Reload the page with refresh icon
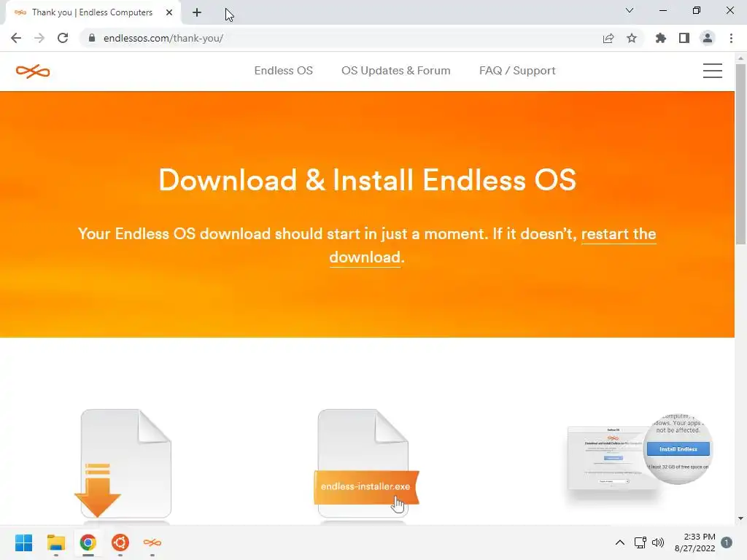747x560 pixels. click(x=63, y=38)
